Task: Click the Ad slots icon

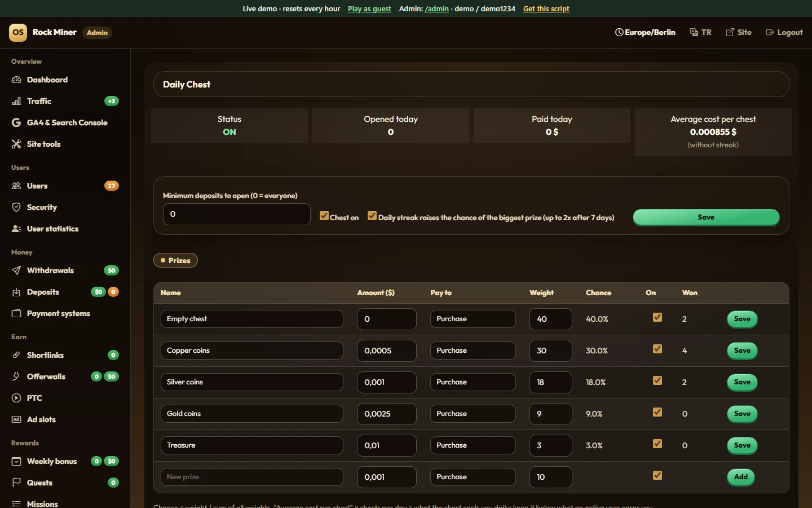Action: pos(16,419)
